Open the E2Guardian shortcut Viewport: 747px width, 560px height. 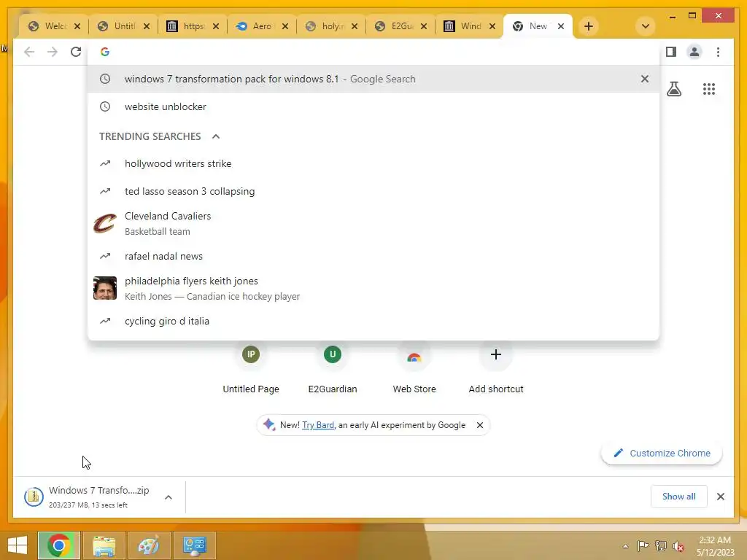pos(333,367)
